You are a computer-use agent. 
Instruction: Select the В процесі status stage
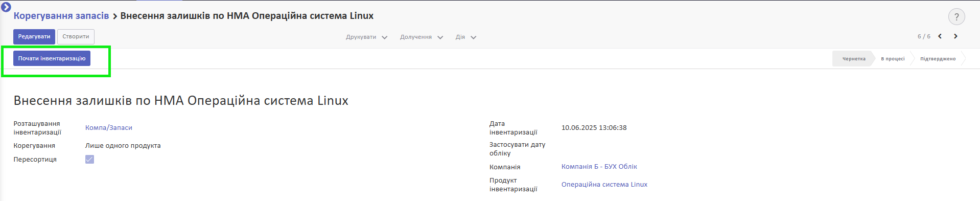click(x=892, y=59)
